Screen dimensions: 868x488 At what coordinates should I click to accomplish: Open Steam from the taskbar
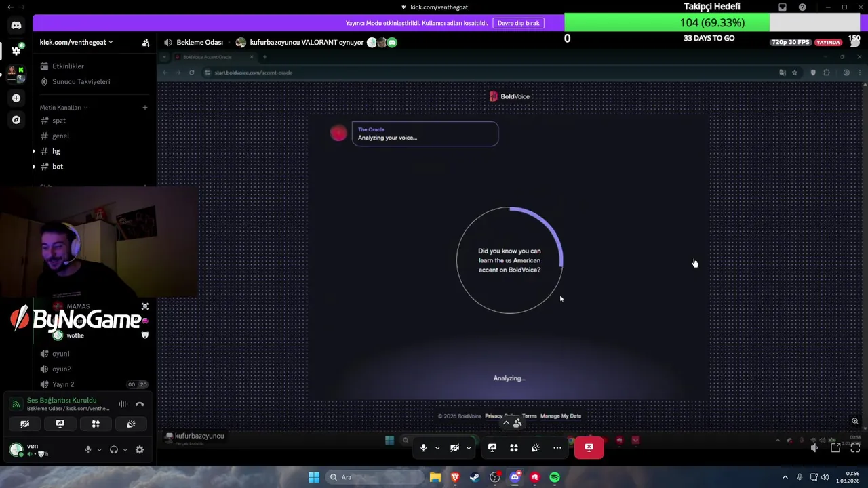[x=475, y=477]
